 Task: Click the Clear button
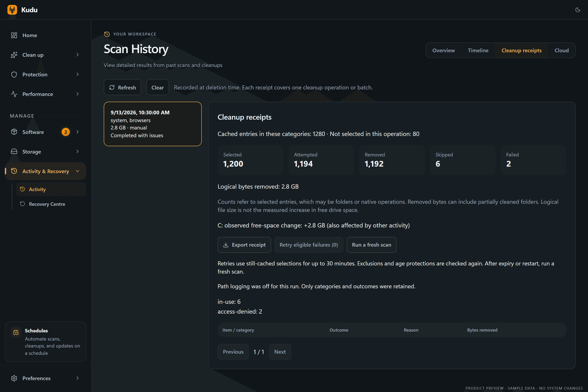(x=157, y=87)
